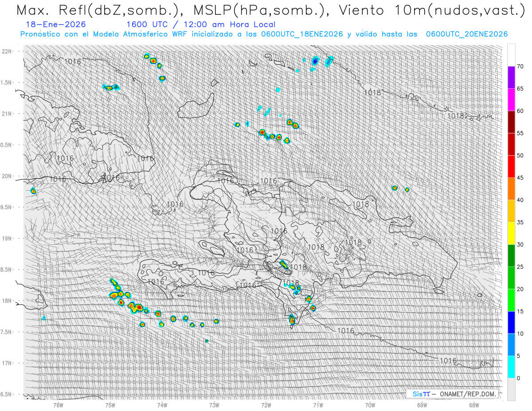This screenshot has height=411, width=532.
Task: Click the '74W' longitude axis label
Action: (x=162, y=405)
